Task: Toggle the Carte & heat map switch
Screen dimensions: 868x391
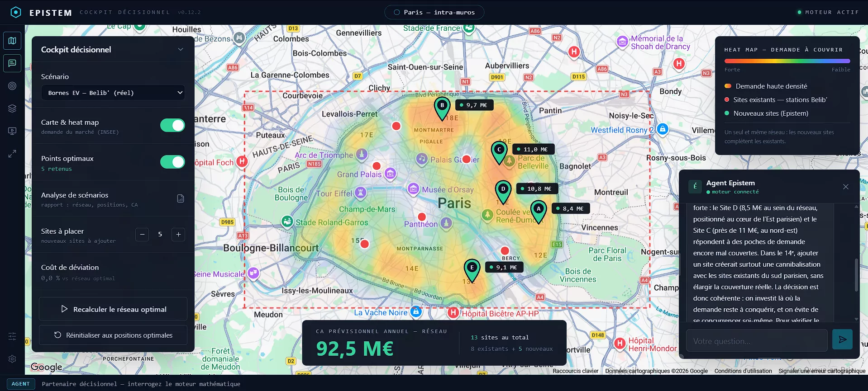Action: pyautogui.click(x=172, y=125)
